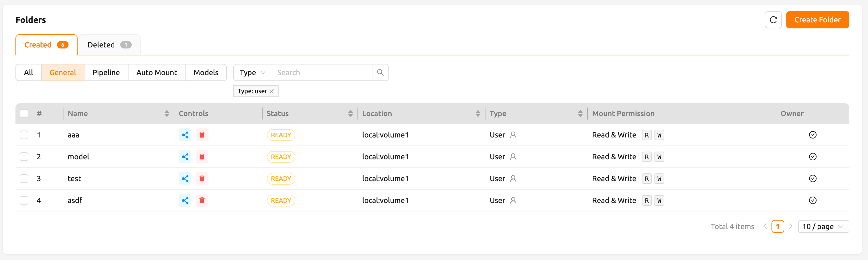
Task: Toggle the select-all header checkbox
Action: pyautogui.click(x=24, y=113)
